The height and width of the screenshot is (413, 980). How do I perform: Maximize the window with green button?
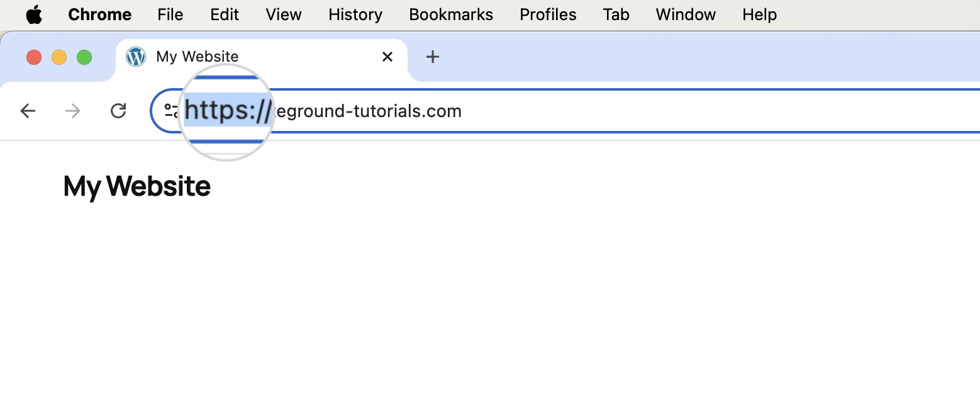coord(84,57)
